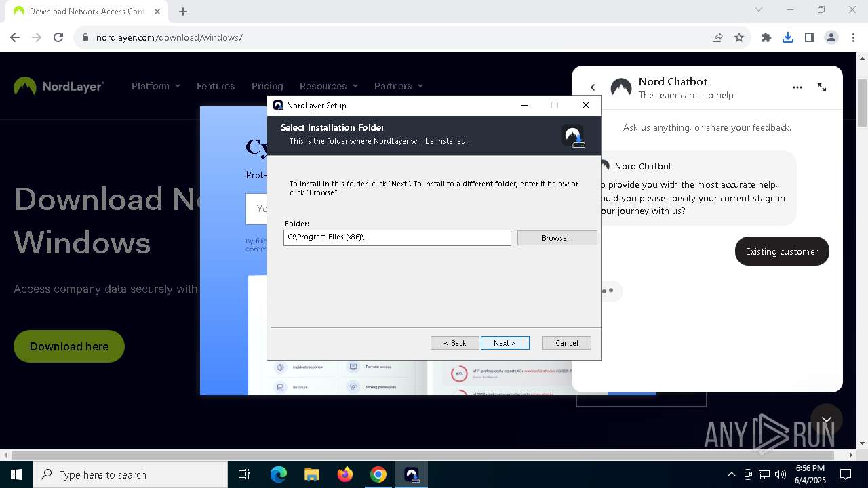Image resolution: width=868 pixels, height=488 pixels.
Task: Minimize the NordLayer Setup dialog
Action: [x=524, y=105]
